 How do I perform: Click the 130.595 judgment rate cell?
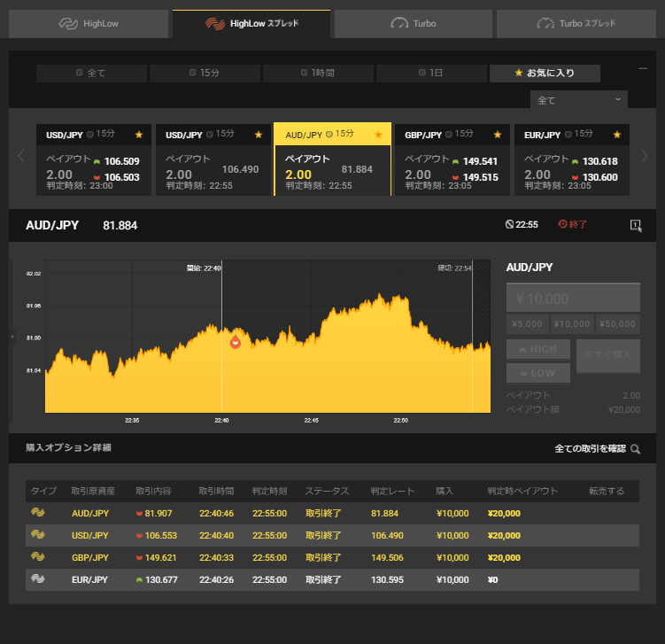(387, 579)
